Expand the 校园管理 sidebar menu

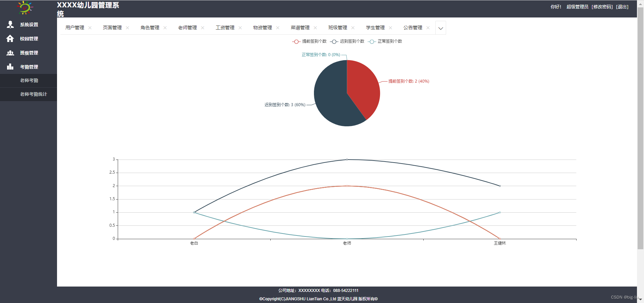[29, 39]
